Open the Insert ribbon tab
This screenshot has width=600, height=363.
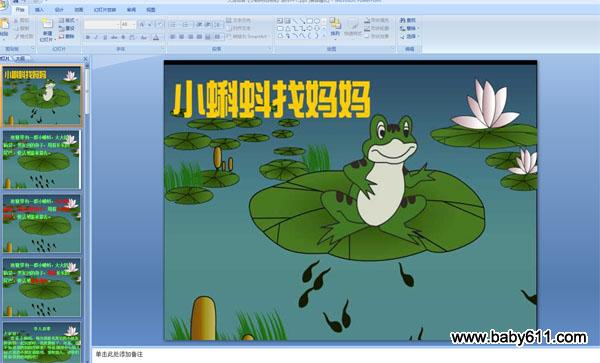[x=39, y=10]
